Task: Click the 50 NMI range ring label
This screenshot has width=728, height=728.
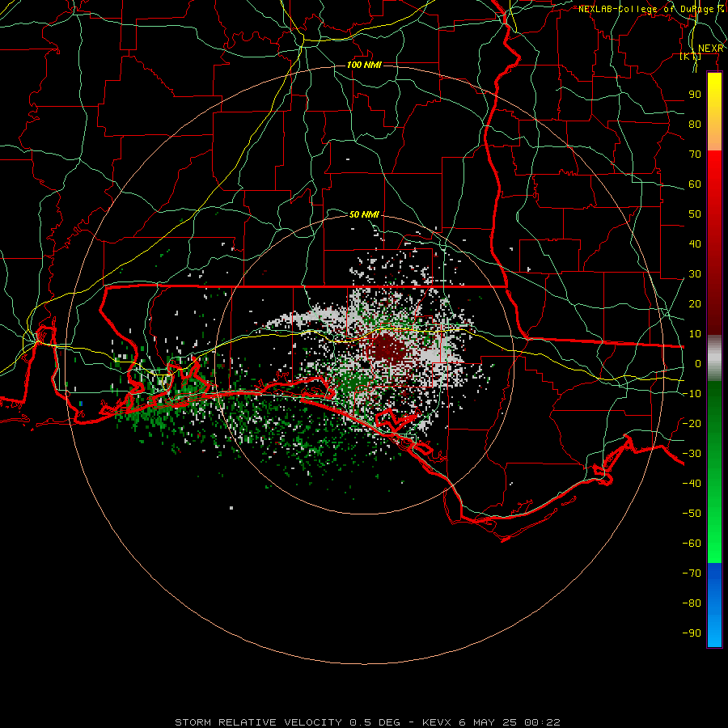Action: [x=364, y=214]
